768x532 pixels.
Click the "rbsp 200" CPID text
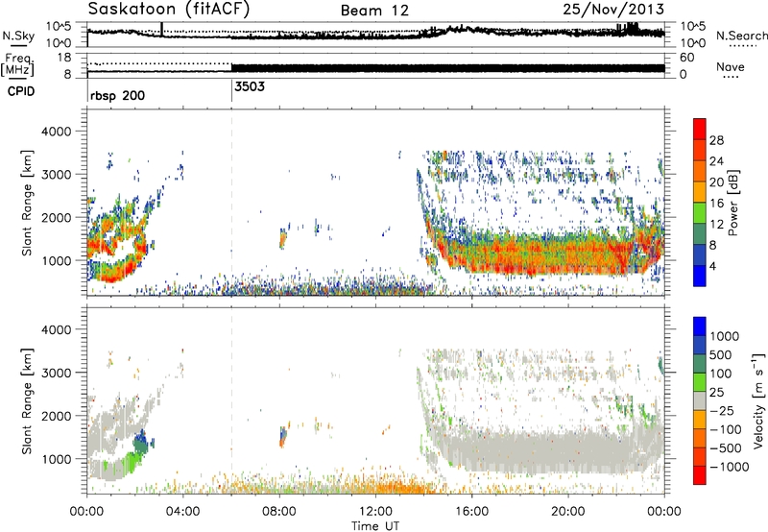[117, 95]
